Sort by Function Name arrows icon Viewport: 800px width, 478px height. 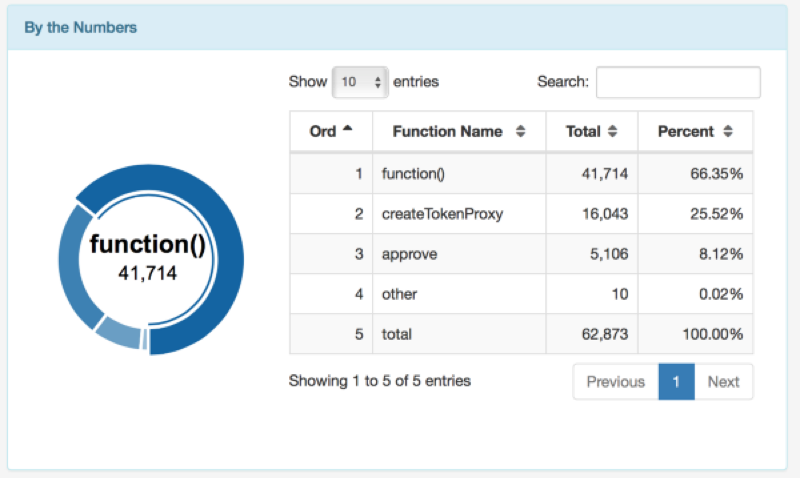[x=520, y=131]
